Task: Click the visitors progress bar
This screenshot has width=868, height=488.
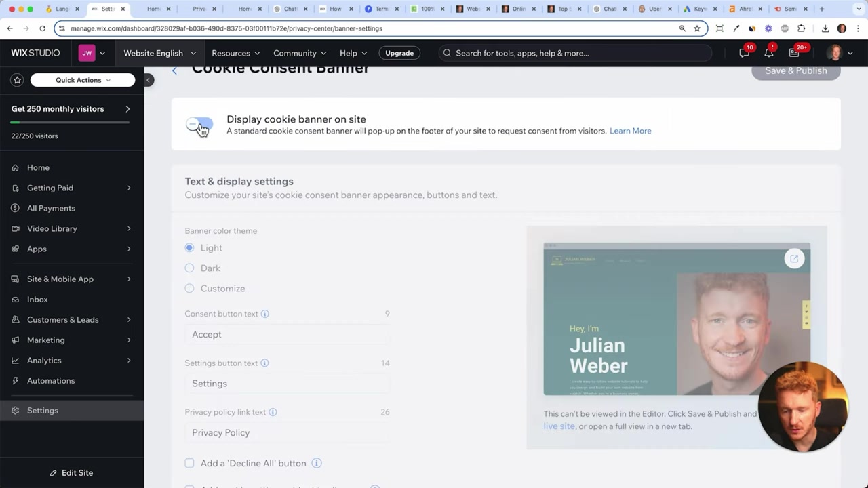Action: (70, 123)
